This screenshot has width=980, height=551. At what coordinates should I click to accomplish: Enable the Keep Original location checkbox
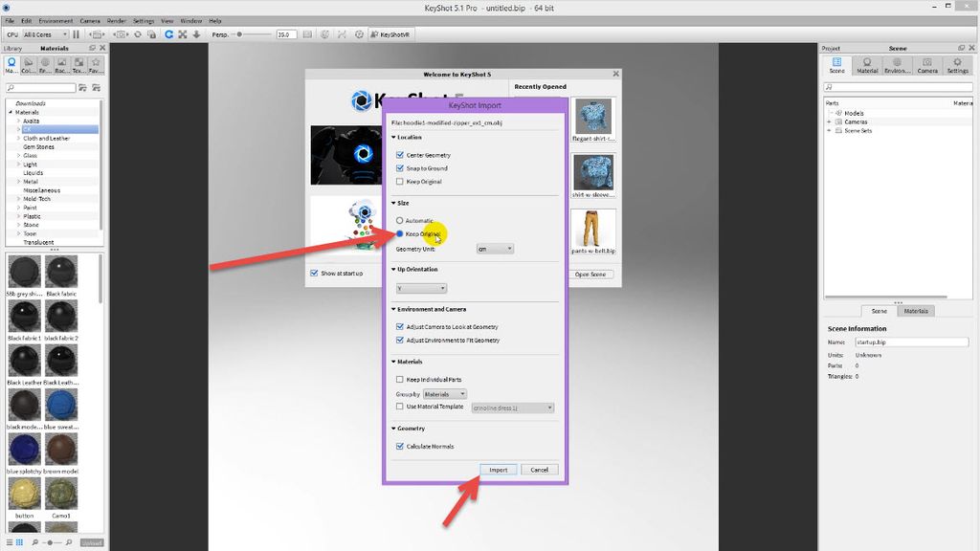coord(400,181)
